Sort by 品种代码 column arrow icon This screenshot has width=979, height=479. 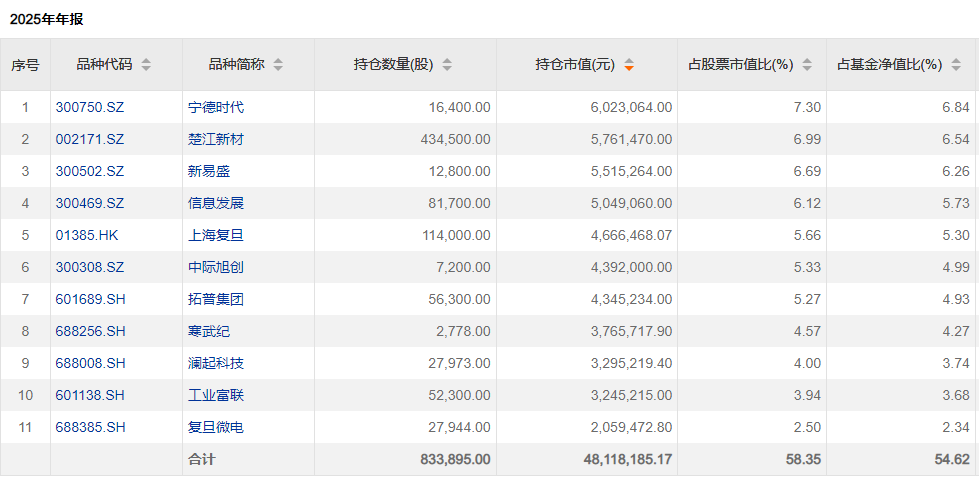pyautogui.click(x=146, y=65)
